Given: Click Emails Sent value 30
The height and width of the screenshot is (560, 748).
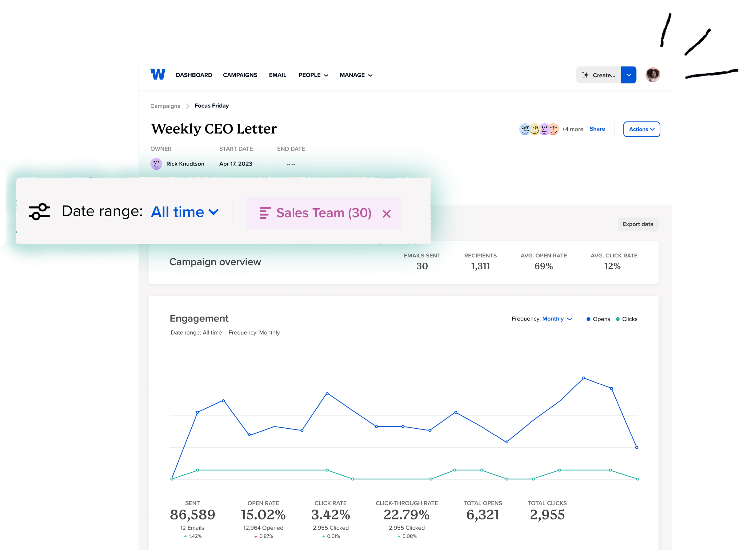Looking at the screenshot, I should coord(422,266).
